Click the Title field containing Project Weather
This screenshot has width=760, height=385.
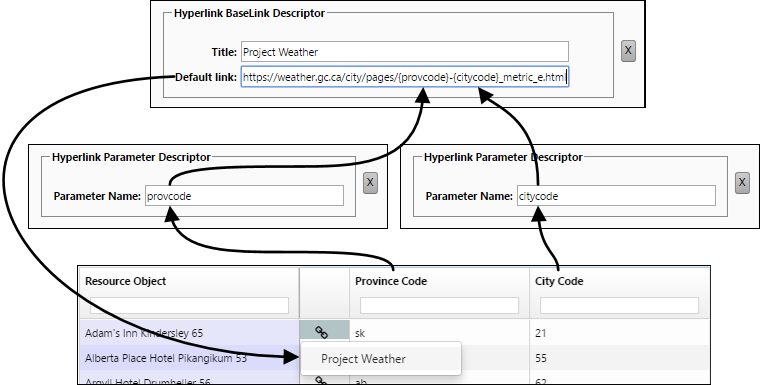tap(405, 52)
